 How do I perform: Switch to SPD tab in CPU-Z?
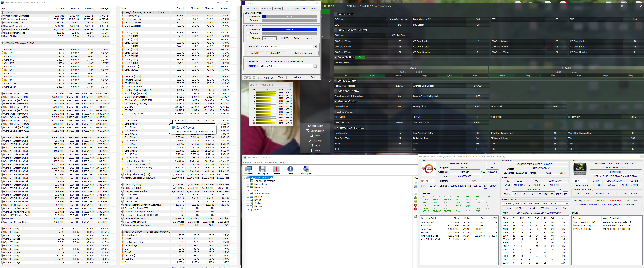287,9
